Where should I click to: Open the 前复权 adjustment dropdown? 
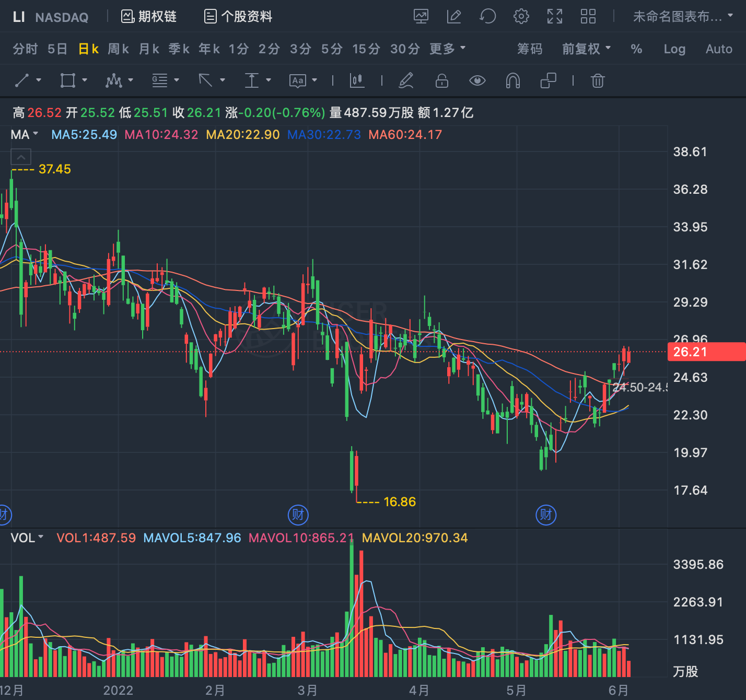point(586,49)
